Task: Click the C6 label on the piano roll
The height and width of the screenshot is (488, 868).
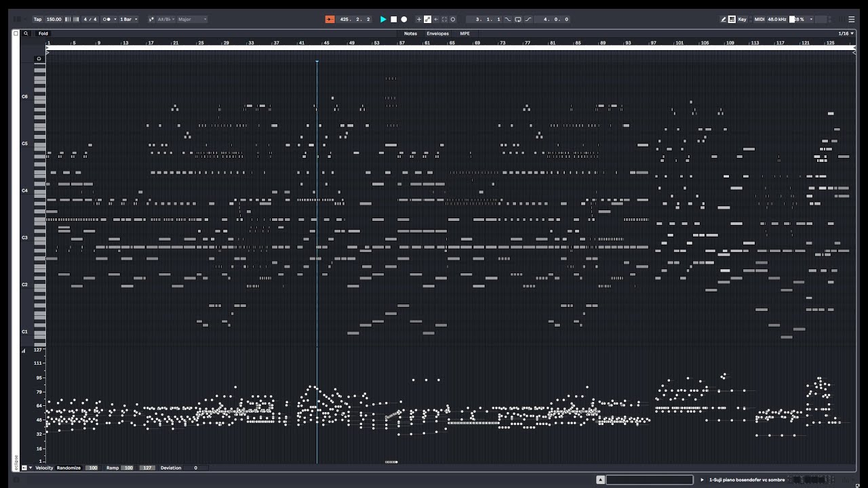Action: click(25, 96)
